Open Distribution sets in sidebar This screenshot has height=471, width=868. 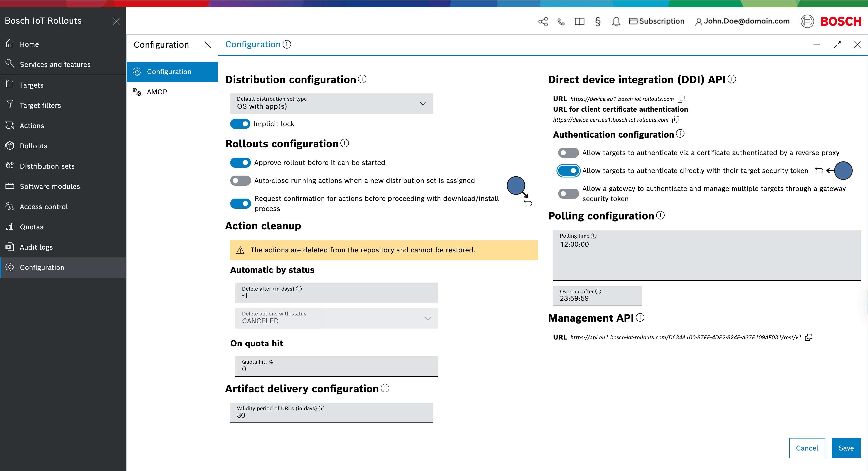(x=47, y=166)
